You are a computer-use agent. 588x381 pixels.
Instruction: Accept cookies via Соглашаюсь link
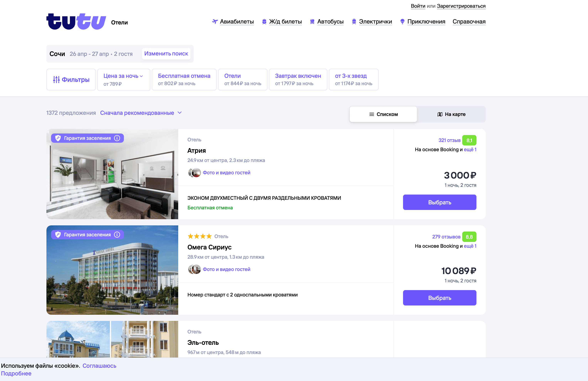[x=99, y=366]
